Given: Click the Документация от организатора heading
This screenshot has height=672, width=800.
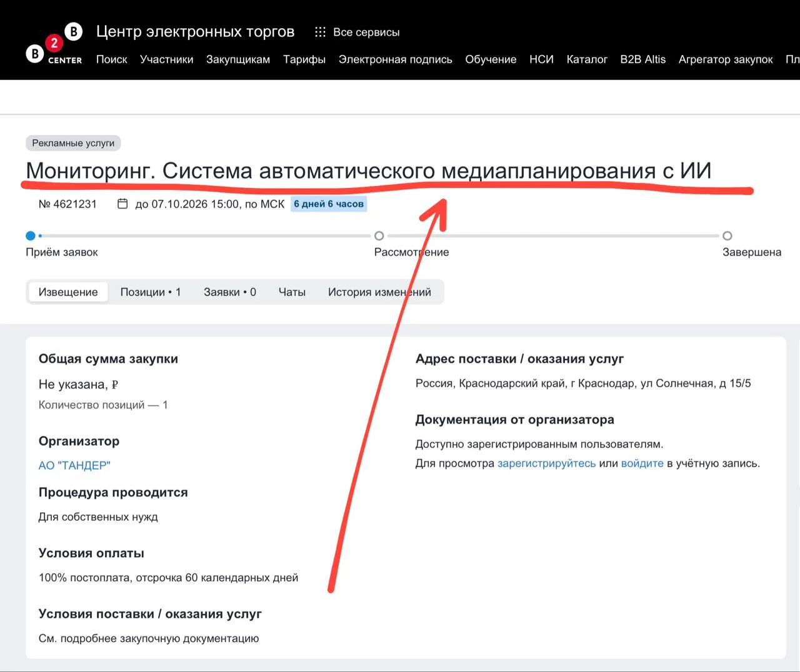Looking at the screenshot, I should 515,420.
